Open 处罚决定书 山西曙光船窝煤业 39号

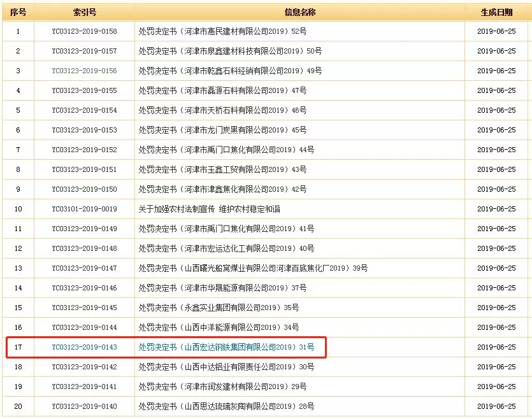click(x=253, y=268)
